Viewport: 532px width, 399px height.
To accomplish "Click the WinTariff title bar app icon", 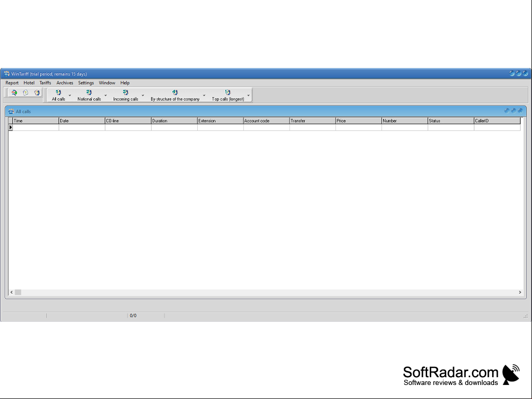I will click(x=6, y=74).
